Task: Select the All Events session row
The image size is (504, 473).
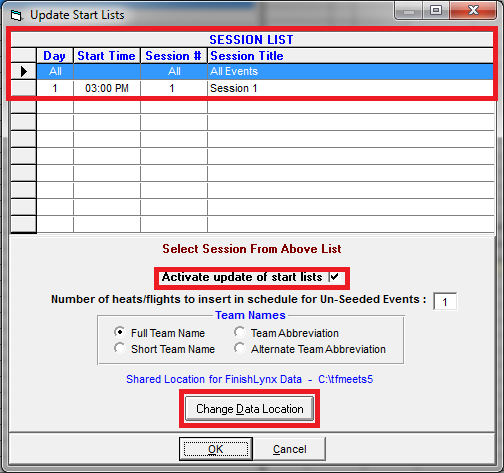Action: (x=265, y=71)
